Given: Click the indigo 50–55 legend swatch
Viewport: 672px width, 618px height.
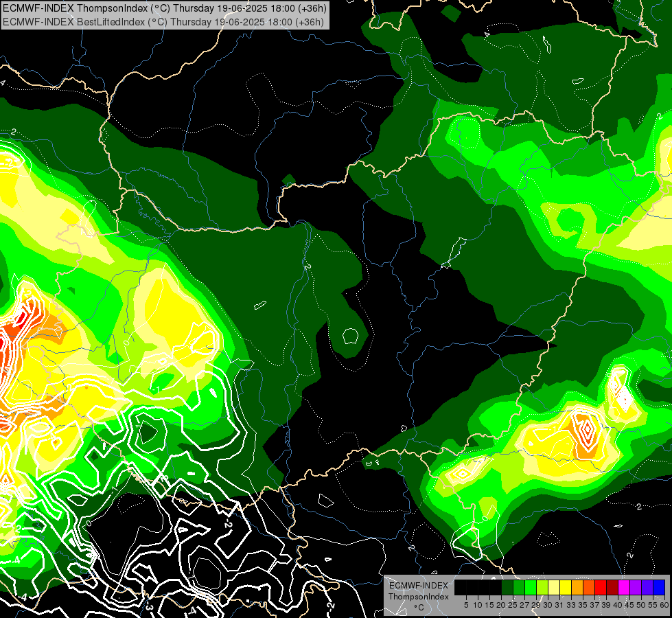Looking at the screenshot, I should tap(647, 587).
